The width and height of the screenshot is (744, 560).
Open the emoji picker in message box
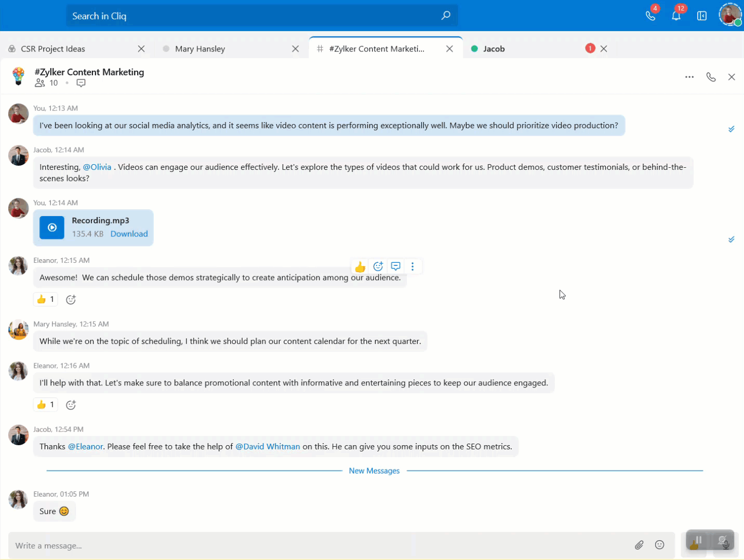[660, 545]
